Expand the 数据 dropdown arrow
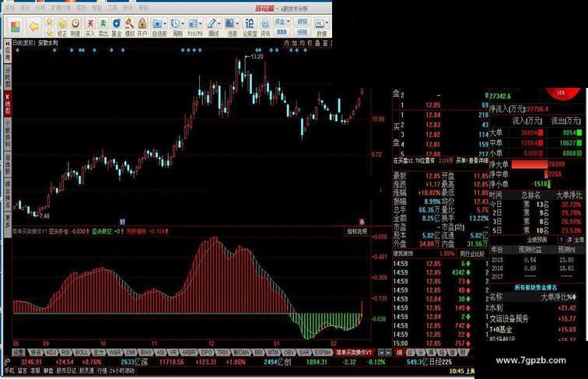The height and width of the screenshot is (379, 588). [x=327, y=23]
